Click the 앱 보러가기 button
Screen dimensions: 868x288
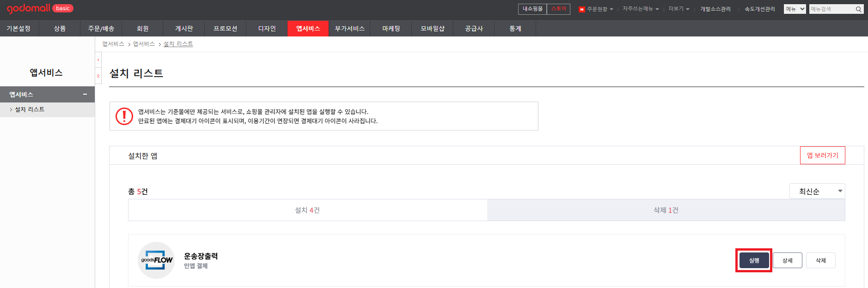[822, 156]
